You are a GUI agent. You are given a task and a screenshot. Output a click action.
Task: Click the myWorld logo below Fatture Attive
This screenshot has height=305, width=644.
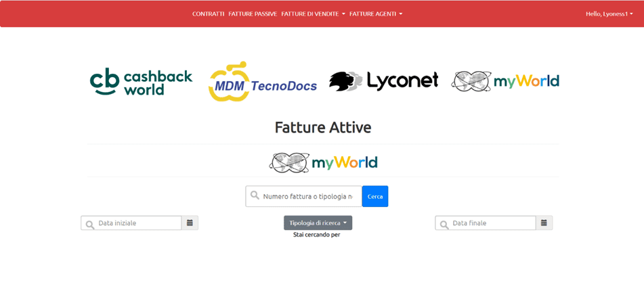[323, 162]
